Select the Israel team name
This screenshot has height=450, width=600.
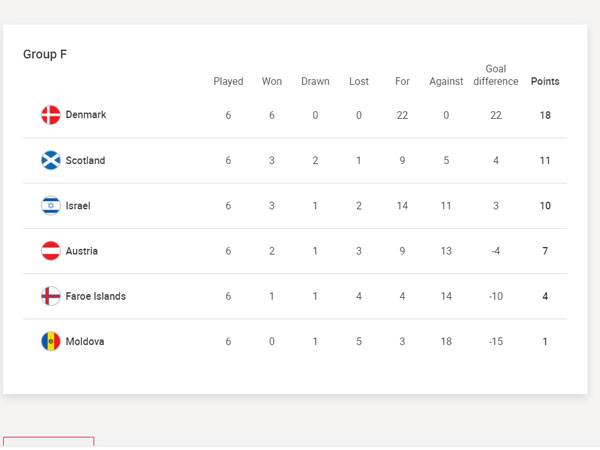click(78, 205)
